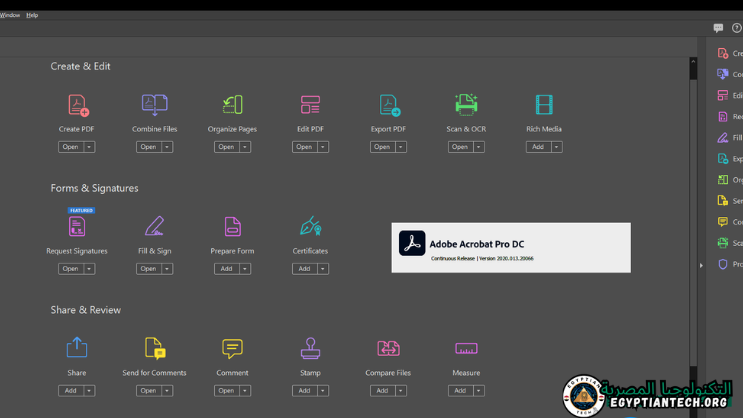Click the Adobe Acrobat Pro DC title text
Image resolution: width=743 pixels, height=418 pixels.
tap(477, 244)
